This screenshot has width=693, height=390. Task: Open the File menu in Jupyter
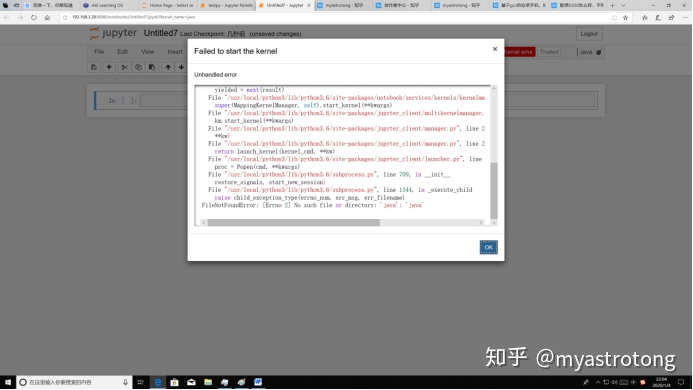pyautogui.click(x=99, y=52)
